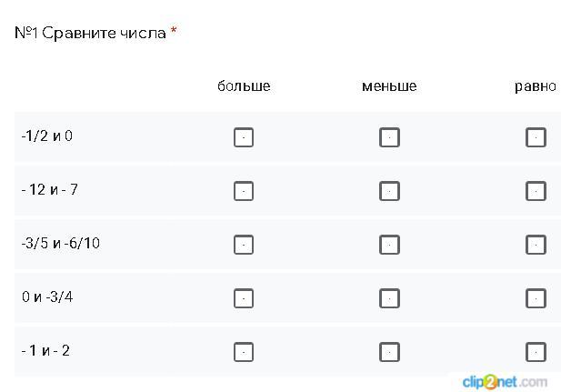Check 'равно' for -12 и -7

(536, 191)
